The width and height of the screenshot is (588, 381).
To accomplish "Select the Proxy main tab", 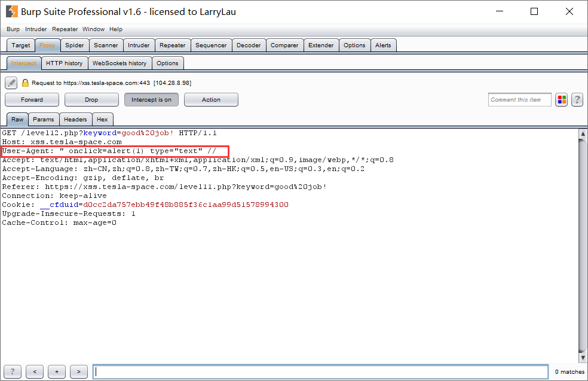I will coord(47,45).
